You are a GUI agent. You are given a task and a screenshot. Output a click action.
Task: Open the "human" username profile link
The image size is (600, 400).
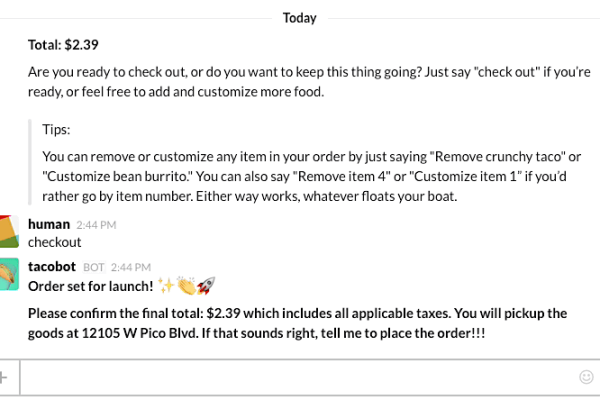coord(49,224)
